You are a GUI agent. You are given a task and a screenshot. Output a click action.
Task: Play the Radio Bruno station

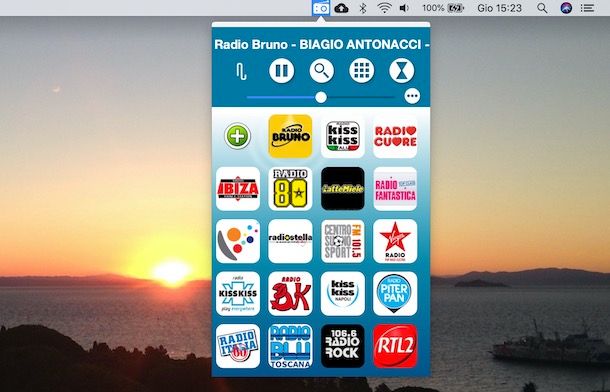point(290,136)
